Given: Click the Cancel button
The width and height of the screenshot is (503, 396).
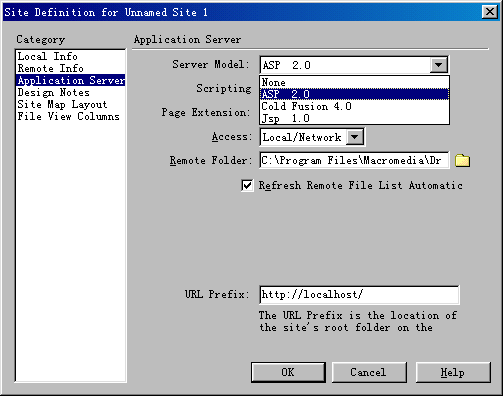Looking at the screenshot, I should click(369, 372).
